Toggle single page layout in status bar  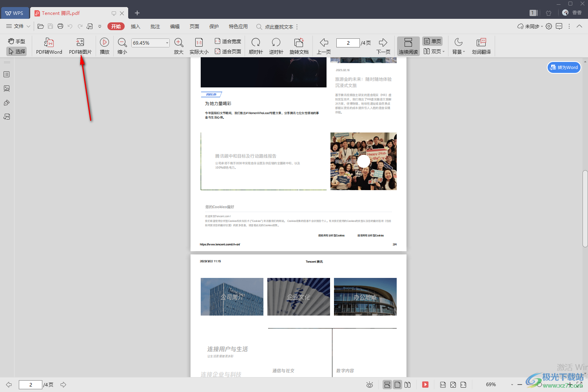[x=397, y=385]
